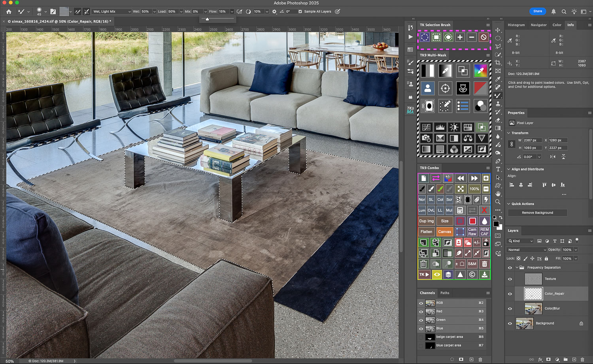
Task: Open the Wet percentage dropdown
Action: tap(154, 11)
